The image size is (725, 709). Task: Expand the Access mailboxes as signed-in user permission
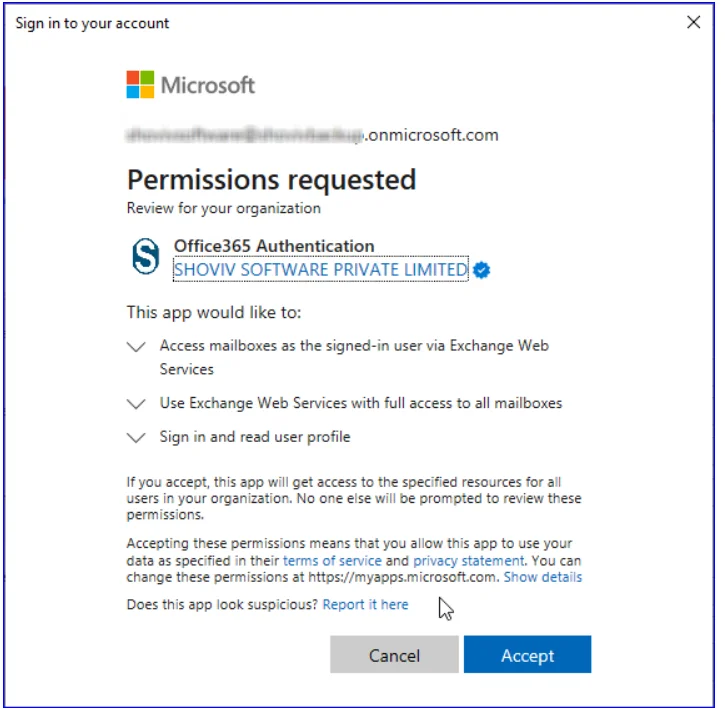coord(136,346)
